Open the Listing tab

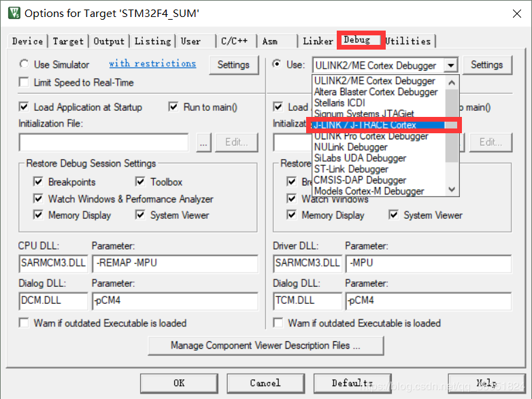click(x=152, y=41)
